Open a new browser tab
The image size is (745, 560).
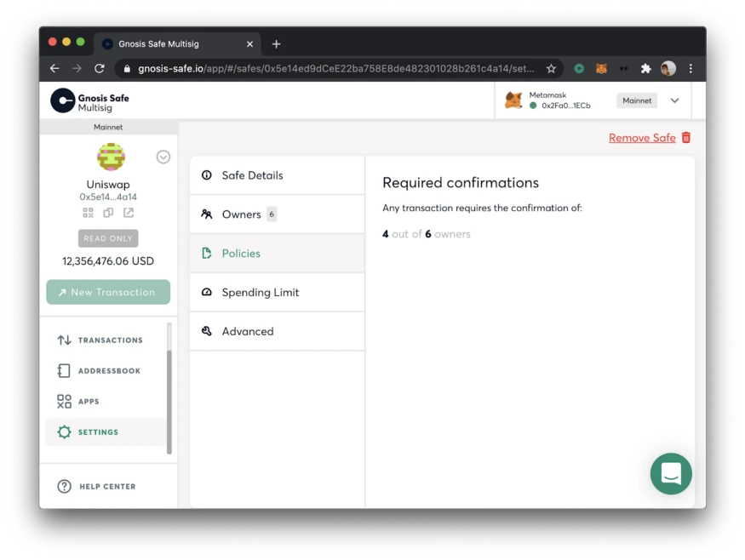(277, 44)
